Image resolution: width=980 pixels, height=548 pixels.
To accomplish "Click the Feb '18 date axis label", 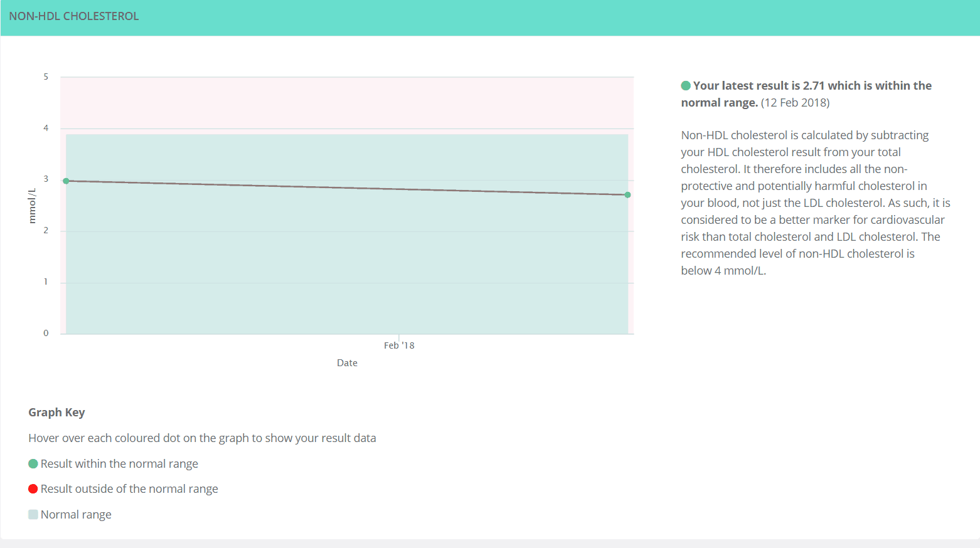I will click(x=399, y=345).
